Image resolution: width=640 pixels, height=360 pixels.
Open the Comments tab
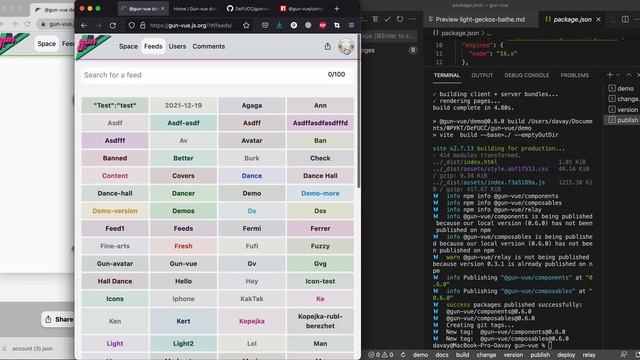pyautogui.click(x=209, y=47)
